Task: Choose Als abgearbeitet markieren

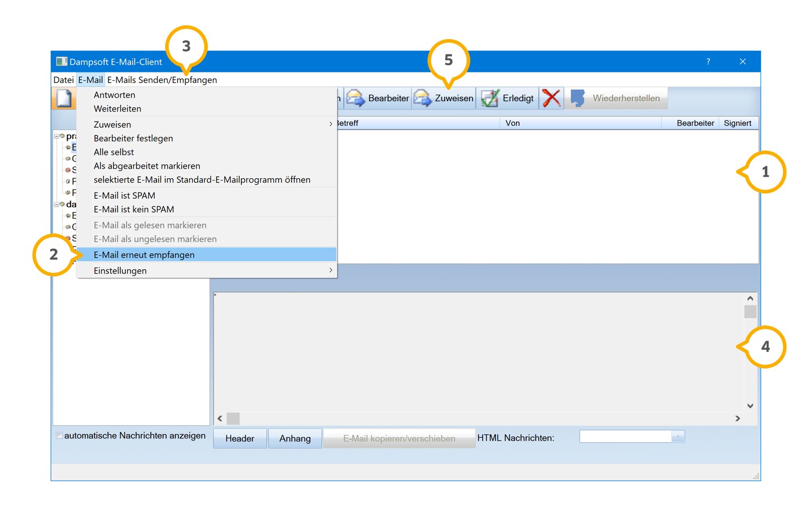Action: 207,166
